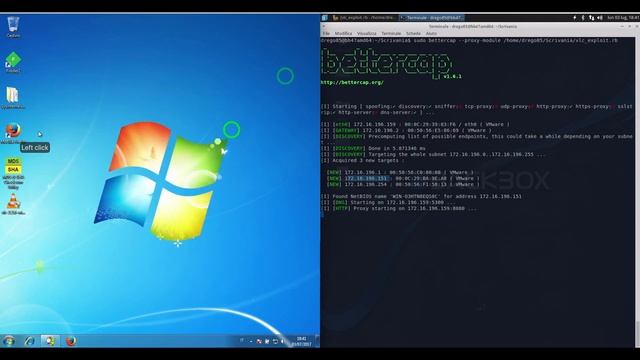The height and width of the screenshot is (360, 640).
Task: Launch Internet Explorer from the taskbar
Action: (x=29, y=340)
